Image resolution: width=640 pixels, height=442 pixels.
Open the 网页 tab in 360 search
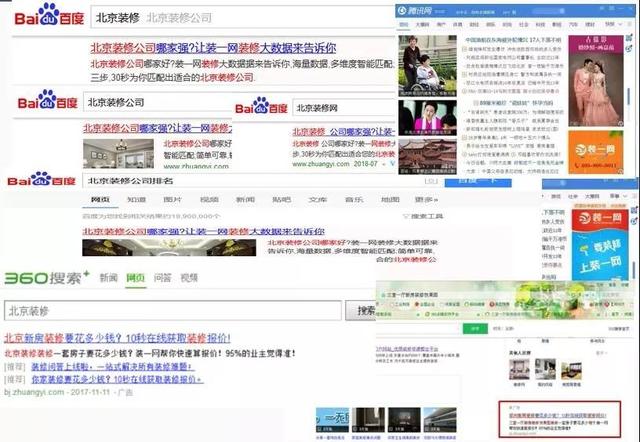136,278
